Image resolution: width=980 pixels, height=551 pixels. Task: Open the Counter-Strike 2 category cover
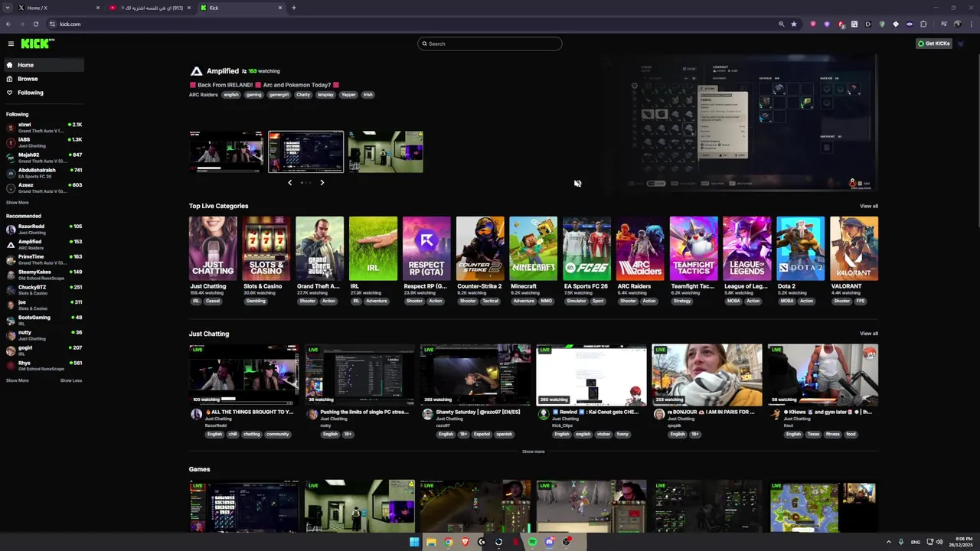coord(480,249)
